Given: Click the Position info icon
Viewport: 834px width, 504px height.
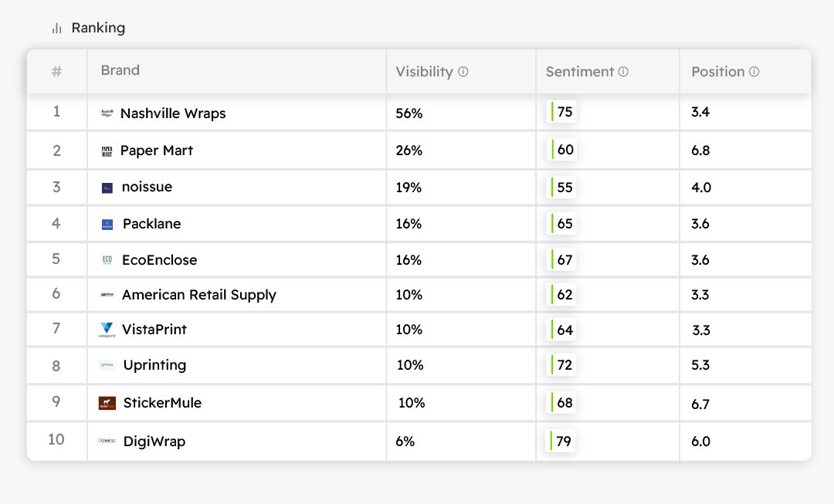Looking at the screenshot, I should (x=754, y=72).
